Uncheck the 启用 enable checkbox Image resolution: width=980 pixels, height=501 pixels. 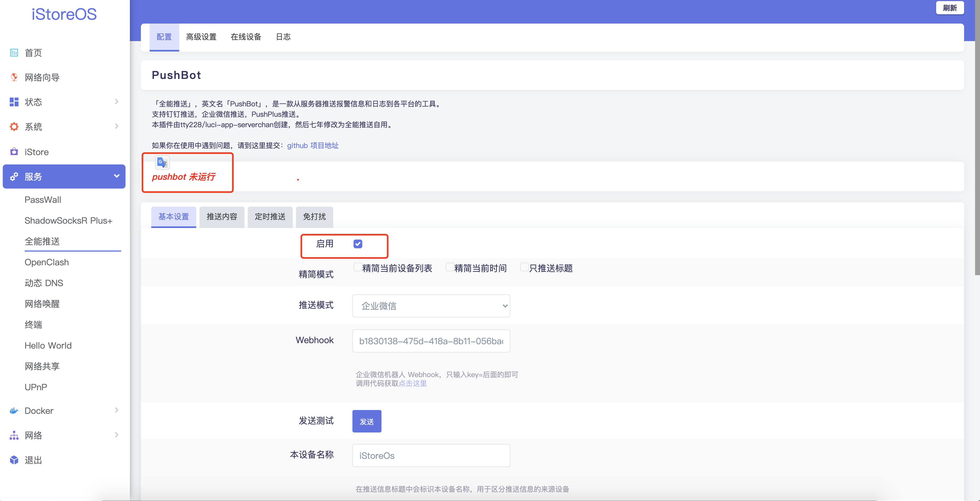tap(358, 244)
